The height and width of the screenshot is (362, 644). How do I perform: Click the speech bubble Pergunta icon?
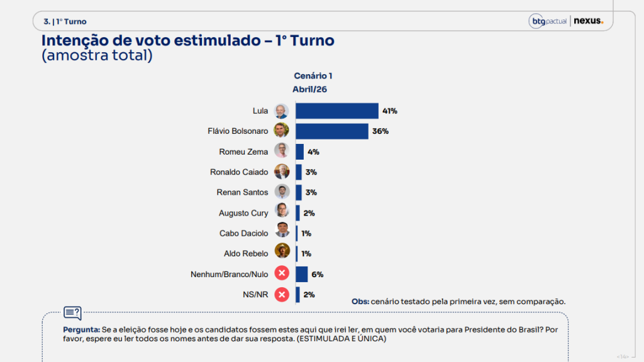point(72,313)
